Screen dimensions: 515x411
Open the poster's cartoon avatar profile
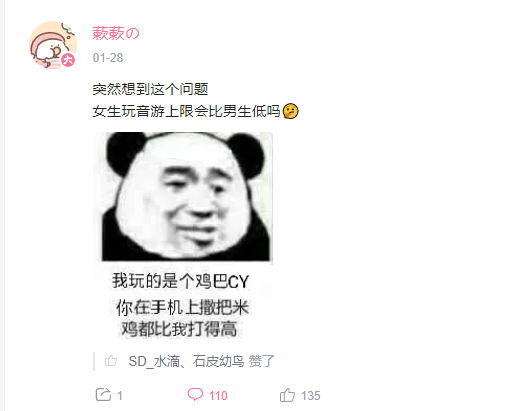coord(53,45)
